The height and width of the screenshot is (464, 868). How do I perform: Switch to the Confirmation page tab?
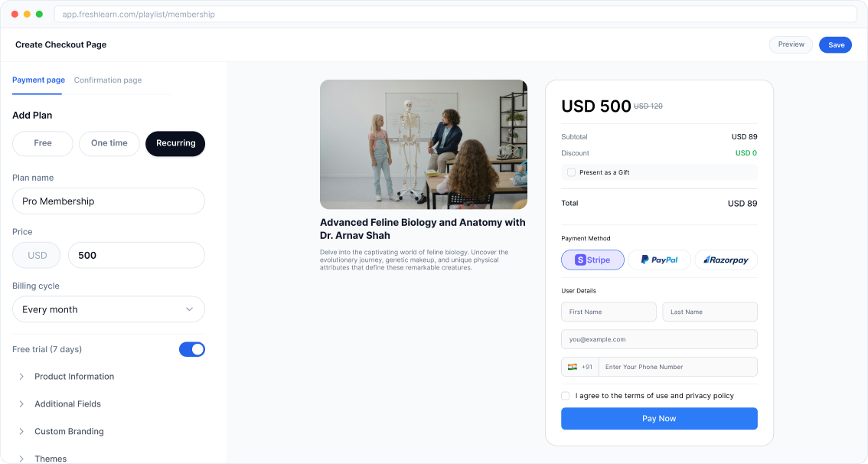click(107, 80)
